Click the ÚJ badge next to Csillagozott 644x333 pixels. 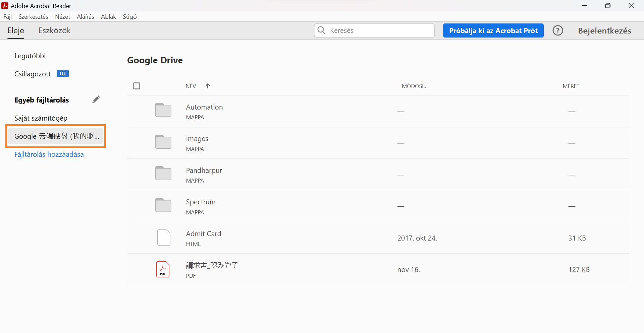coord(62,73)
